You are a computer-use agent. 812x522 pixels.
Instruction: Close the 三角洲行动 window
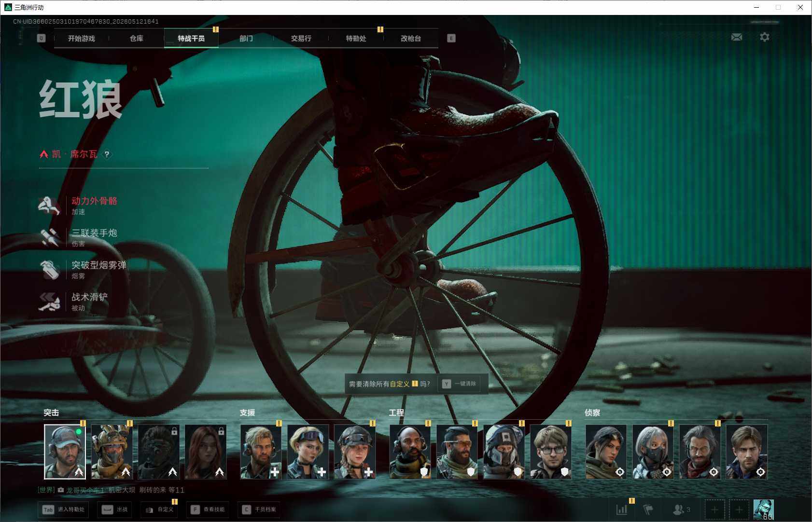[800, 7]
